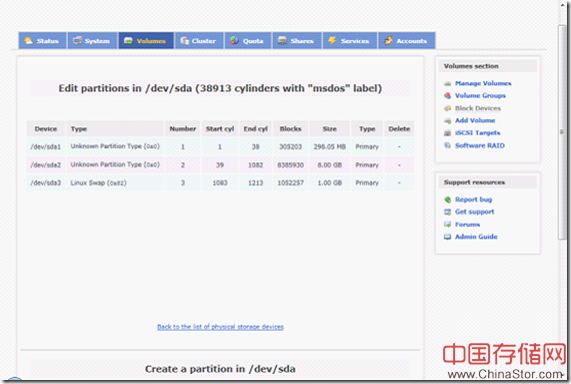571x384 pixels.
Task: Click the 298.05 MB size cell
Action: [x=330, y=146]
